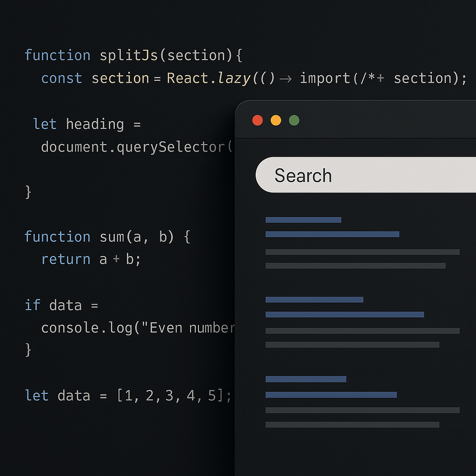Image resolution: width=476 pixels, height=476 pixels.
Task: Expand the first search result entry
Action: 332,234
